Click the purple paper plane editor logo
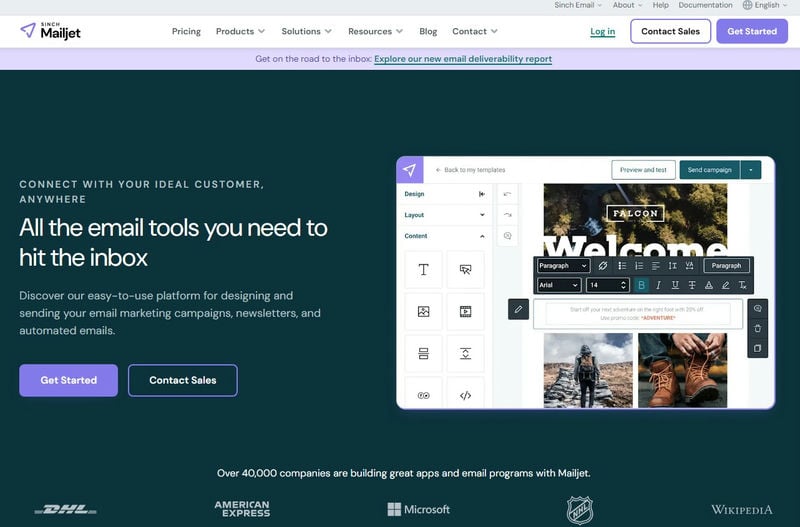This screenshot has height=527, width=800. (x=410, y=170)
